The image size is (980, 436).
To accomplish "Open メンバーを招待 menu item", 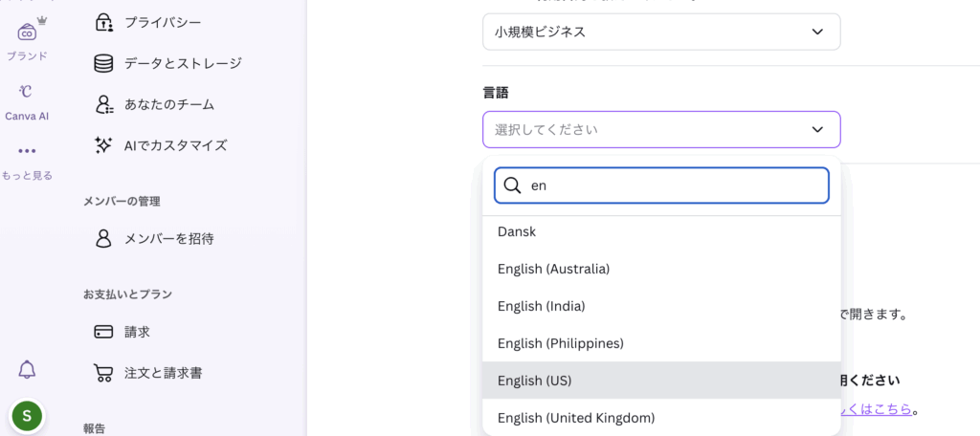I will click(168, 238).
